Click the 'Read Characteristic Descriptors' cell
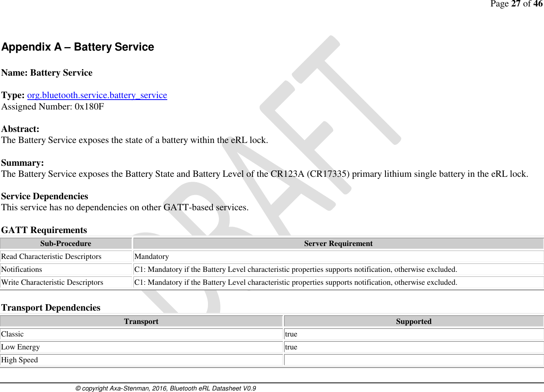544x392 pixels. point(66,256)
